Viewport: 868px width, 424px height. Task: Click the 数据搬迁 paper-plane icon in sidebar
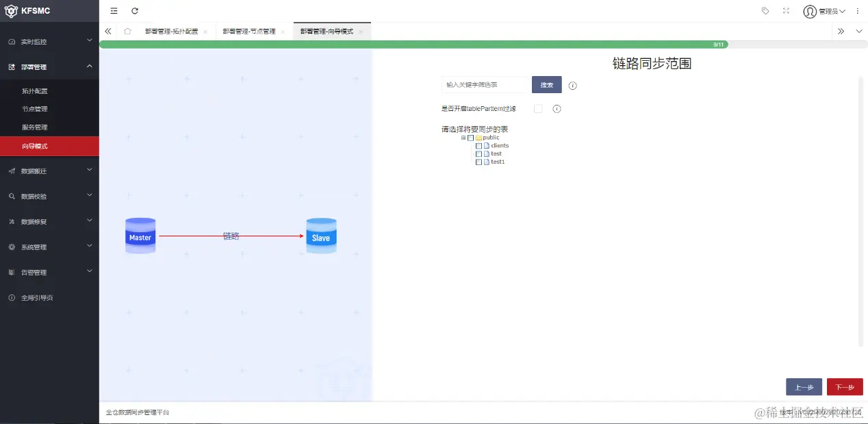click(12, 171)
